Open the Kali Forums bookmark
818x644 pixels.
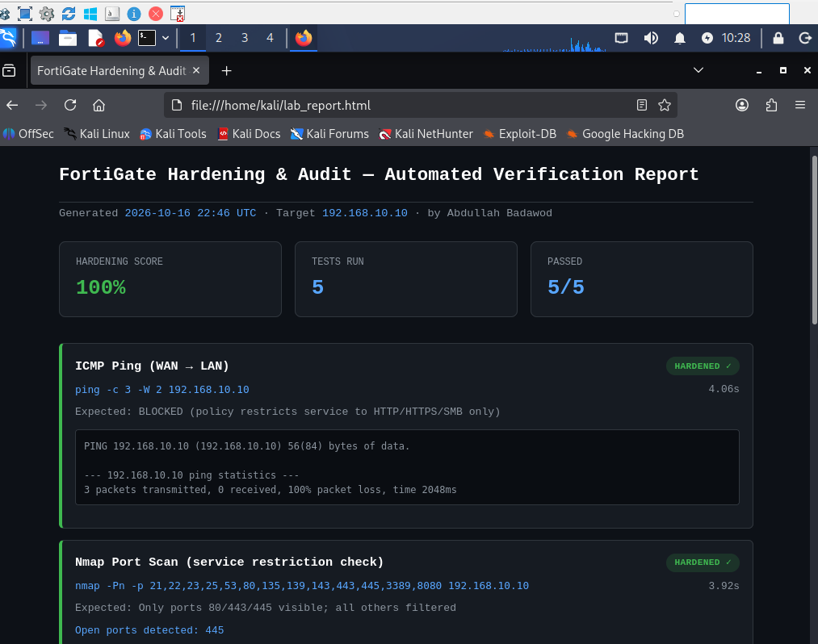pos(329,134)
